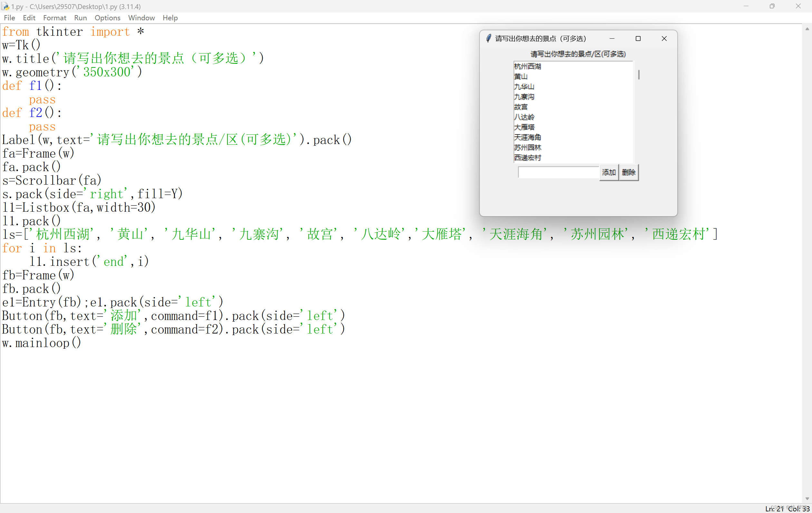This screenshot has width=812, height=513.
Task: Select 杭州西湖 in the listbox
Action: (527, 66)
